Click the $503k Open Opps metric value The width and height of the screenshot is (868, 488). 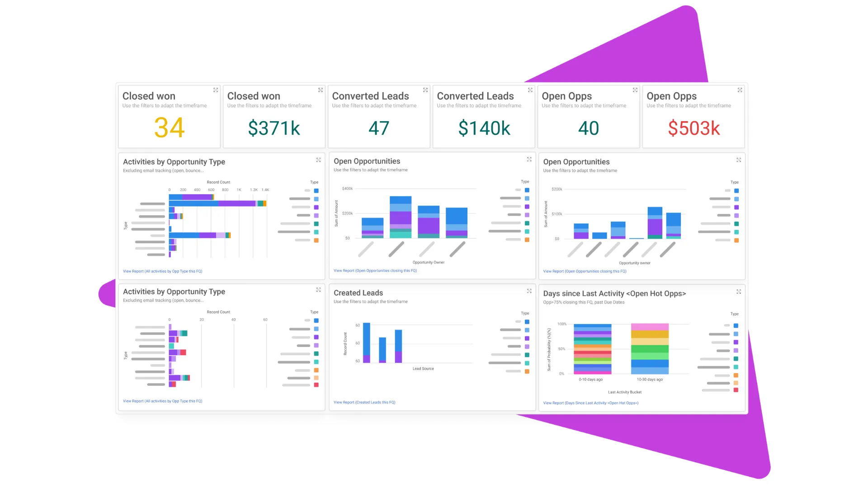pos(693,128)
